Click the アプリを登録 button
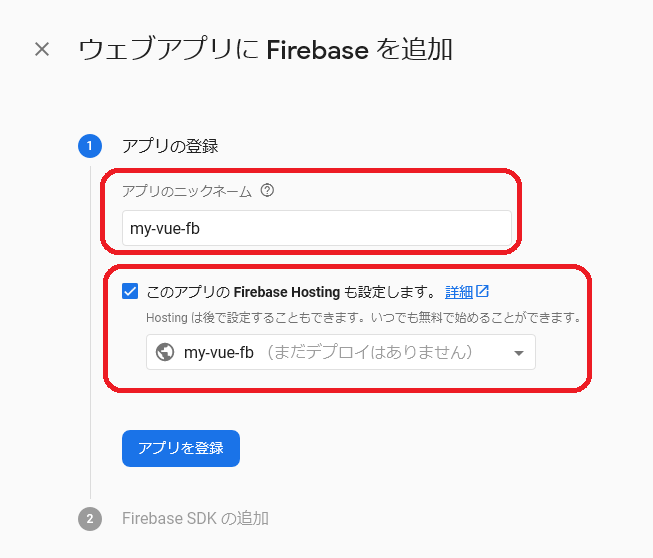Screen dimensions: 653x558 click(x=181, y=448)
